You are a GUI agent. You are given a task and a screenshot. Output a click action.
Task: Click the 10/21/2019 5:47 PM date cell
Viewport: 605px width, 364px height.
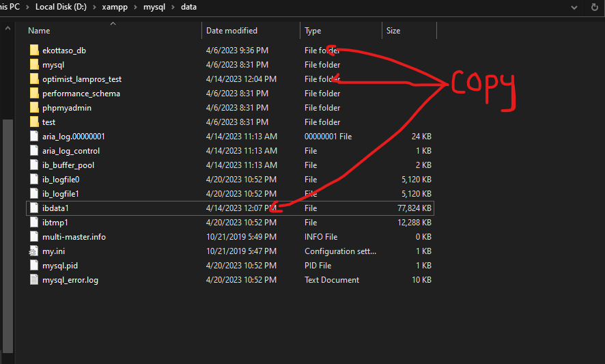(241, 251)
